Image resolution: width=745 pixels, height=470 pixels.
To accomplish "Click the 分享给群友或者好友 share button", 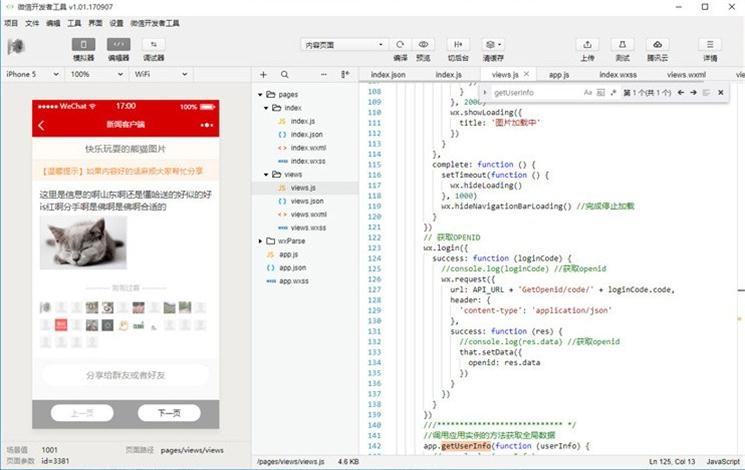I will click(126, 375).
